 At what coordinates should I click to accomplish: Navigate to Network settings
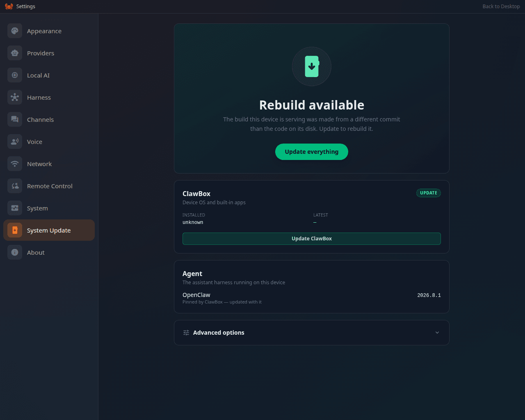coord(49,164)
